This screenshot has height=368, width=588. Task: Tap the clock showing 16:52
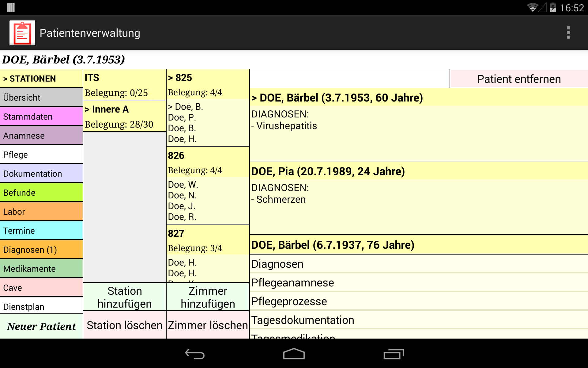pyautogui.click(x=572, y=8)
